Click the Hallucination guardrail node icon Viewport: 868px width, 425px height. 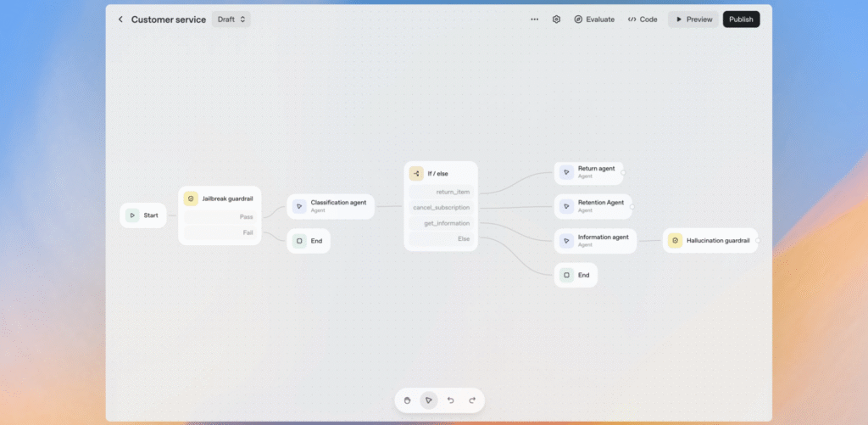675,241
